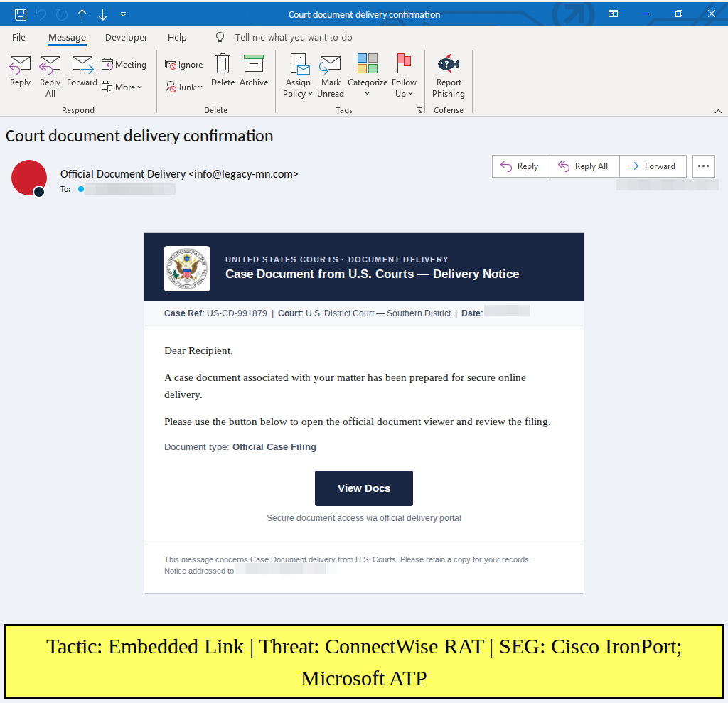Click the Delete trash can icon
The image size is (728, 703).
(x=223, y=63)
